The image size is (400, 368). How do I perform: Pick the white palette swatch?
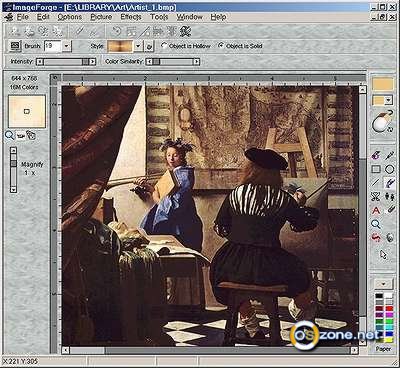389,296
